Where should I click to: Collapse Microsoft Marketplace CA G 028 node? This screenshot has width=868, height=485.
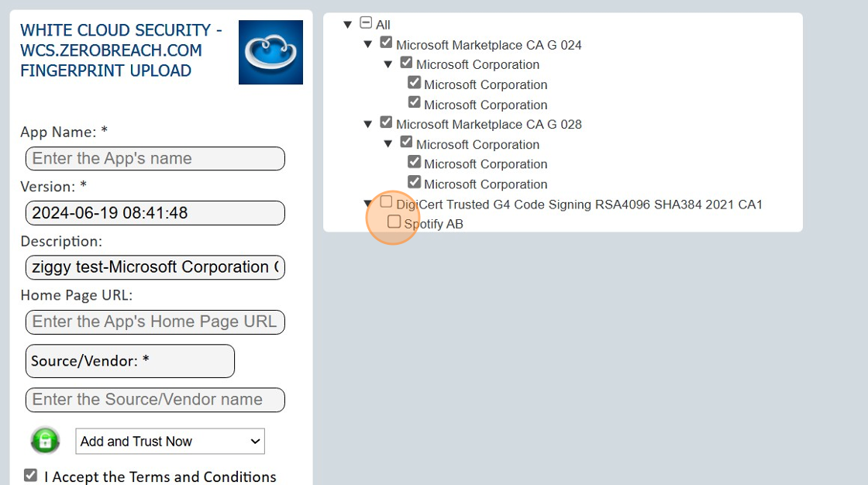coord(368,124)
